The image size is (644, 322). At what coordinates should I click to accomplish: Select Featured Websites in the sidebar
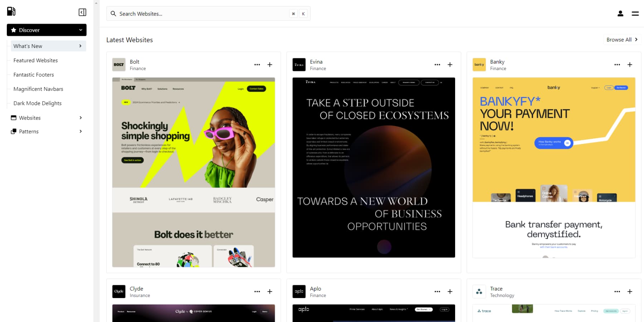point(35,60)
